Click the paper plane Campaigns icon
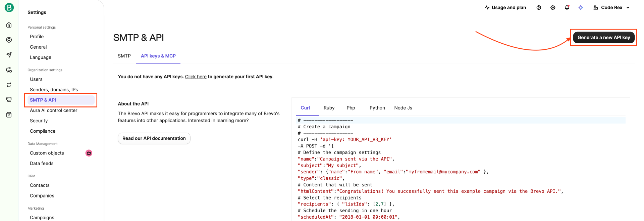The height and width of the screenshot is (221, 644). tap(9, 55)
